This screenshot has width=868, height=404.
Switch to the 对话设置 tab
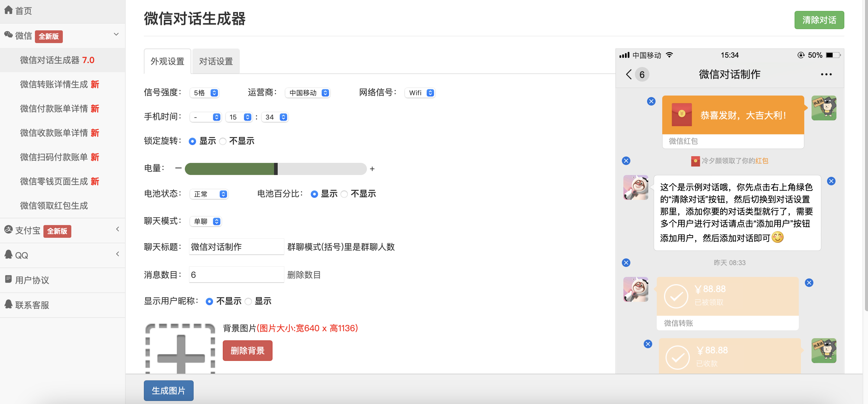[216, 61]
